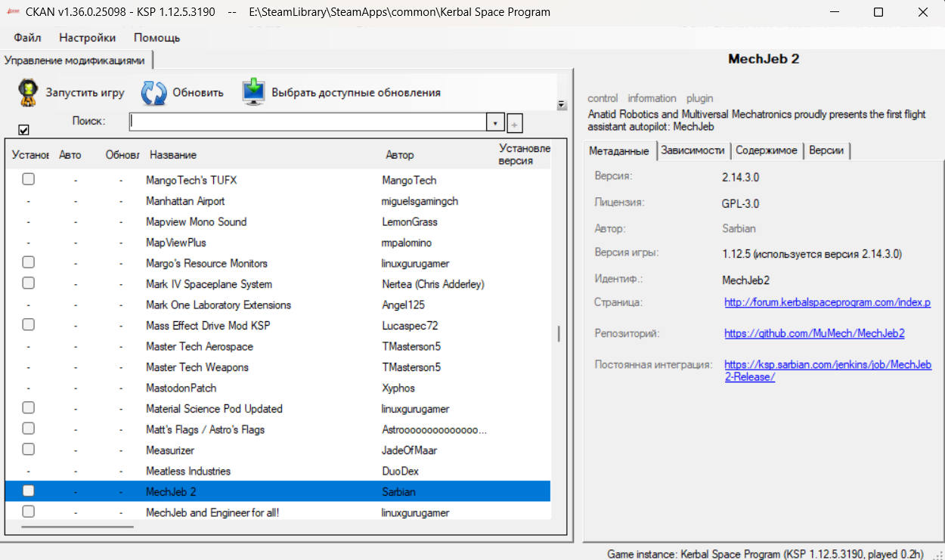Click author name Nertea (Chris Adderley)
Image resolution: width=945 pixels, height=560 pixels.
433,284
